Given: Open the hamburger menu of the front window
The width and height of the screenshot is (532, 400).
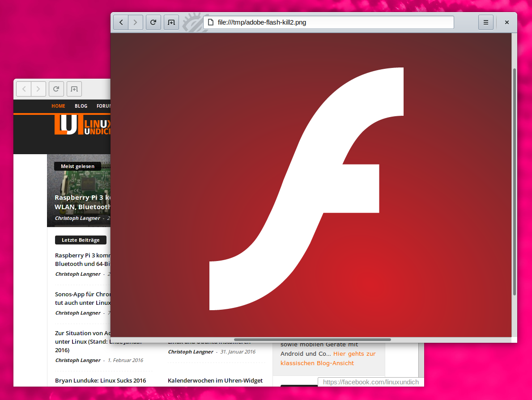Looking at the screenshot, I should point(486,22).
